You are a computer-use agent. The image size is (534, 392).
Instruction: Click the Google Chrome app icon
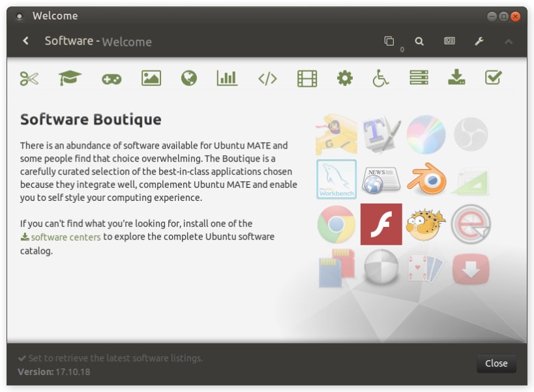point(336,224)
